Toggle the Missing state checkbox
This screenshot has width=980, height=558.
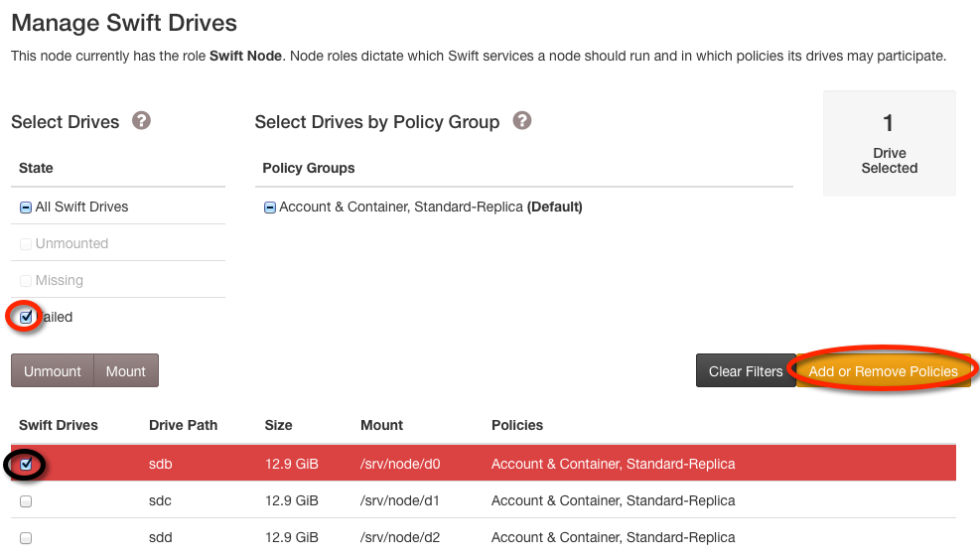[x=26, y=281]
